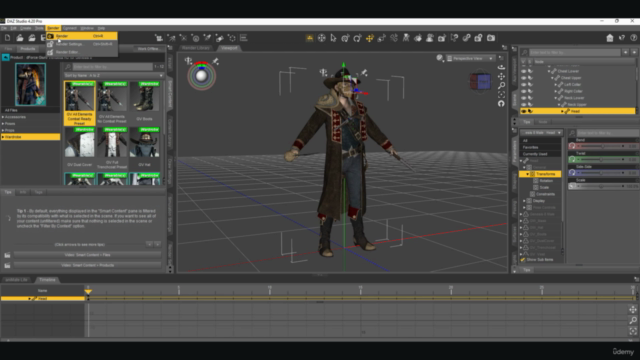Click the GV Boots wardrobe thumbnail
The width and height of the screenshot is (640, 360).
click(144, 98)
